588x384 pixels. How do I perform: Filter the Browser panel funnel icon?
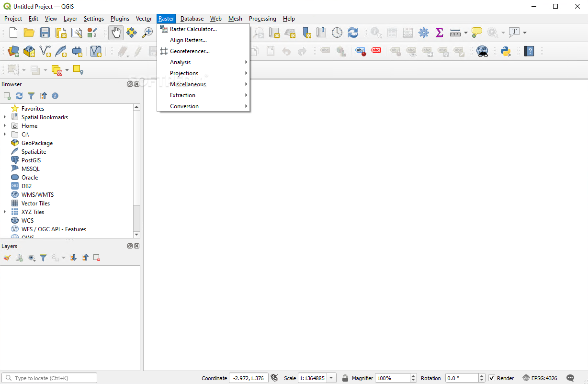point(31,96)
